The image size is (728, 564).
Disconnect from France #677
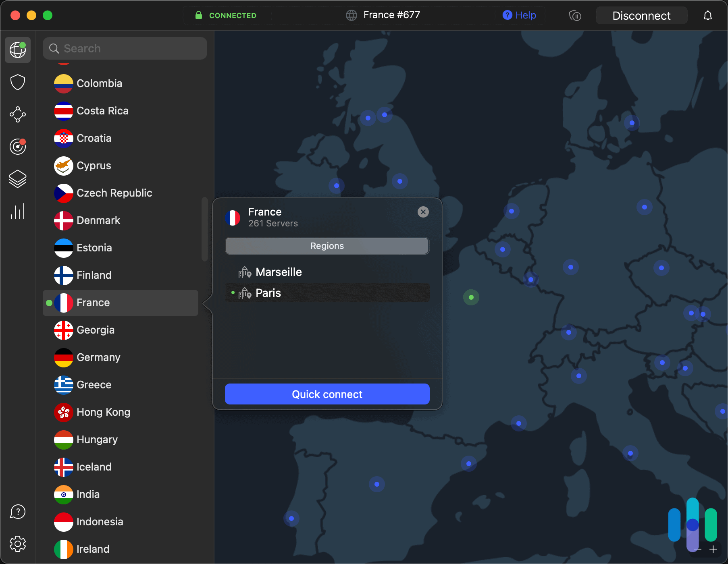[641, 15]
